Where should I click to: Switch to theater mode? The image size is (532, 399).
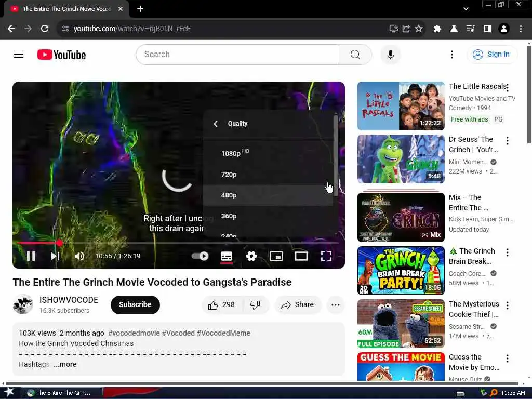[301, 256]
